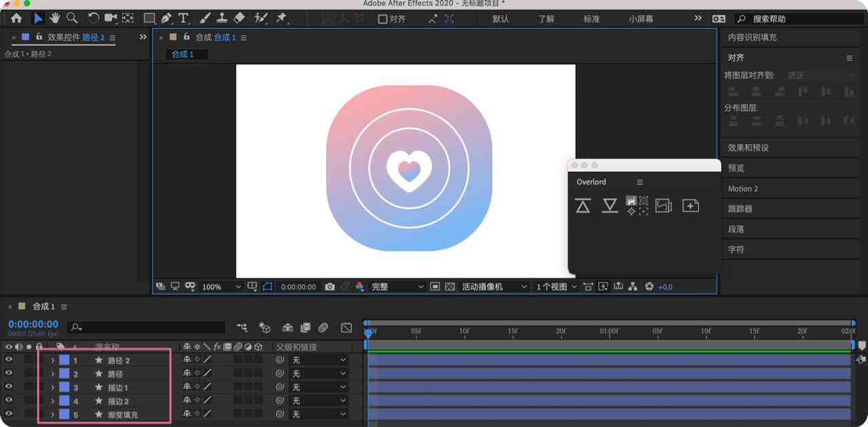The width and height of the screenshot is (868, 427).
Task: Select the Eraser tool
Action: click(x=239, y=18)
